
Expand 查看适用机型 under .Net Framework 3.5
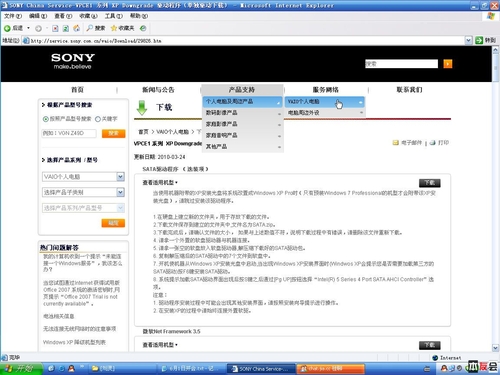[160, 345]
